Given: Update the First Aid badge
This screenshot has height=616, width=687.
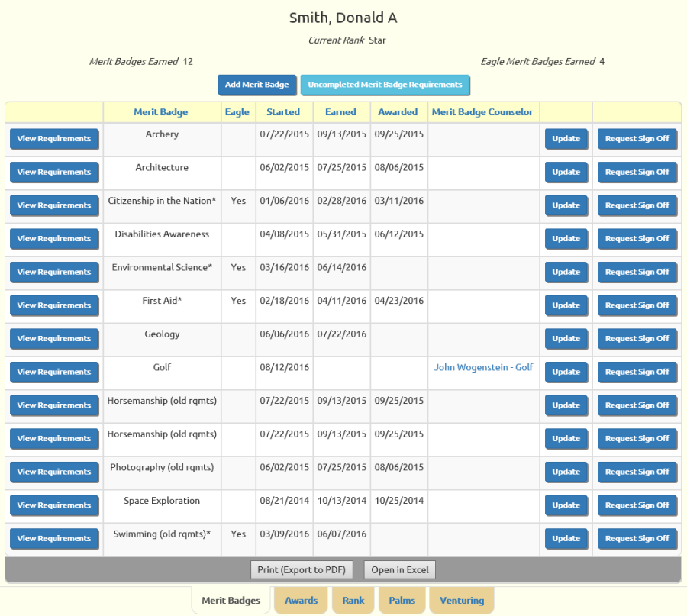Looking at the screenshot, I should (566, 305).
